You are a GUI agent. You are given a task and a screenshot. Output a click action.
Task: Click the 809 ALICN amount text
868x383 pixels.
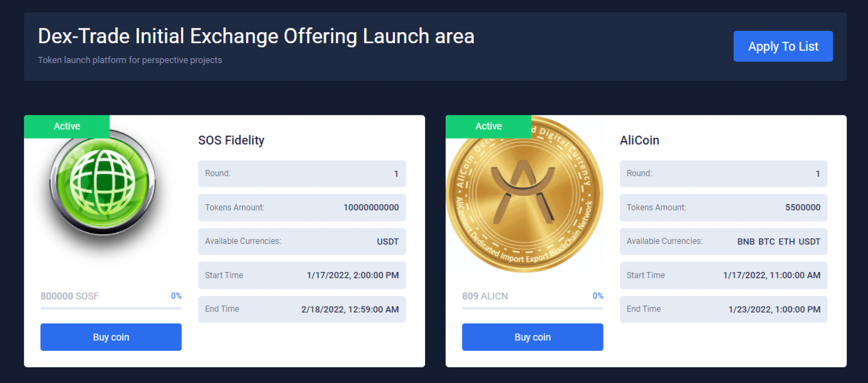(485, 296)
